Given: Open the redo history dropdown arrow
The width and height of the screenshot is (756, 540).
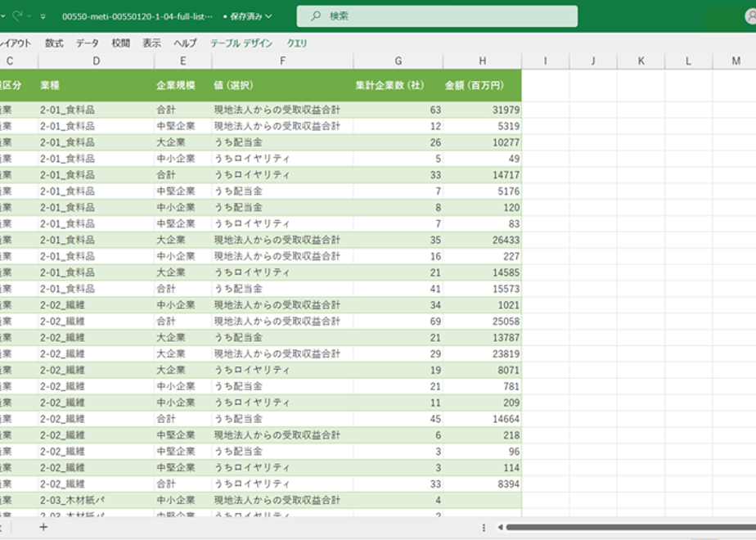Looking at the screenshot, I should tap(29, 16).
